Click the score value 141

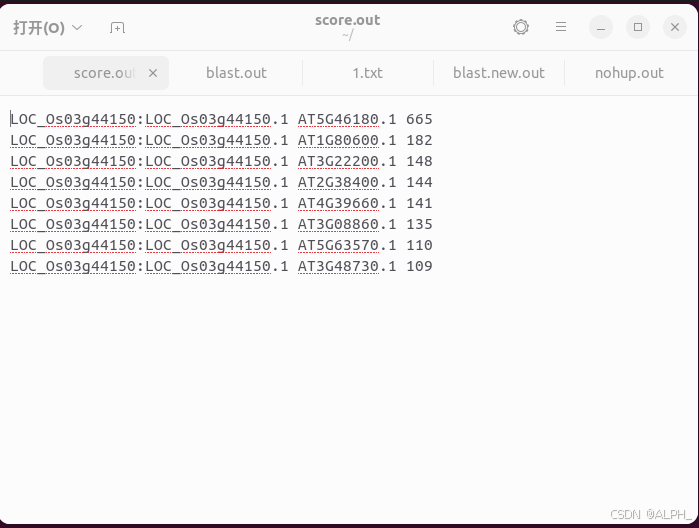point(419,203)
